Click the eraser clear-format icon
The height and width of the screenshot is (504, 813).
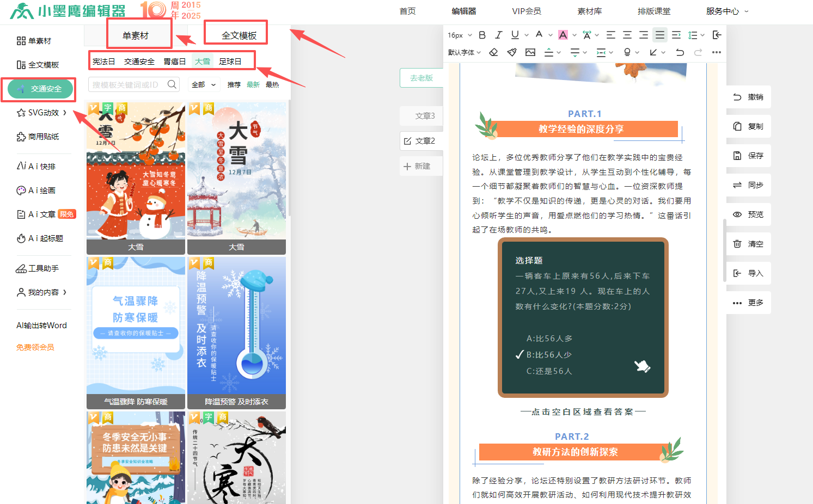493,52
